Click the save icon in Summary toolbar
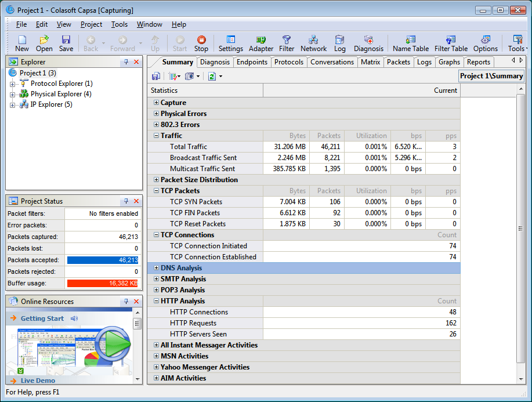This screenshot has width=532, height=402. point(155,77)
